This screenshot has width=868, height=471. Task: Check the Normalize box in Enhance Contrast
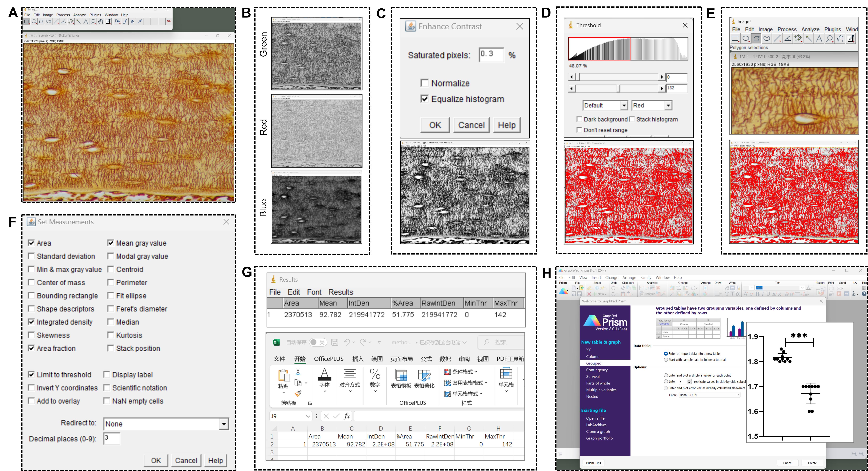(425, 83)
